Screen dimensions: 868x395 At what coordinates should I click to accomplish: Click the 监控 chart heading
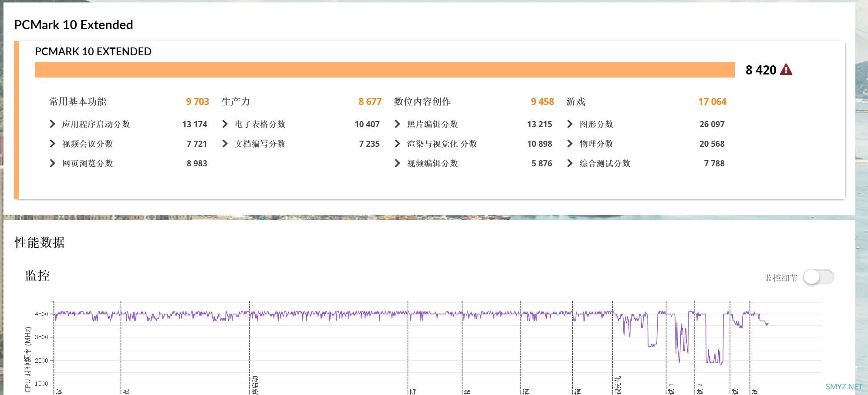pos(37,276)
